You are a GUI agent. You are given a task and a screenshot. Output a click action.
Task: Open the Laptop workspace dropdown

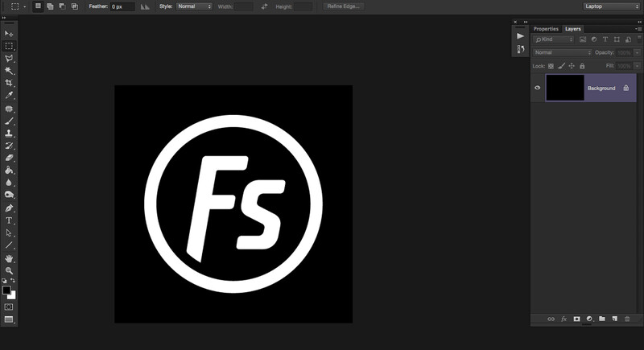tap(611, 6)
